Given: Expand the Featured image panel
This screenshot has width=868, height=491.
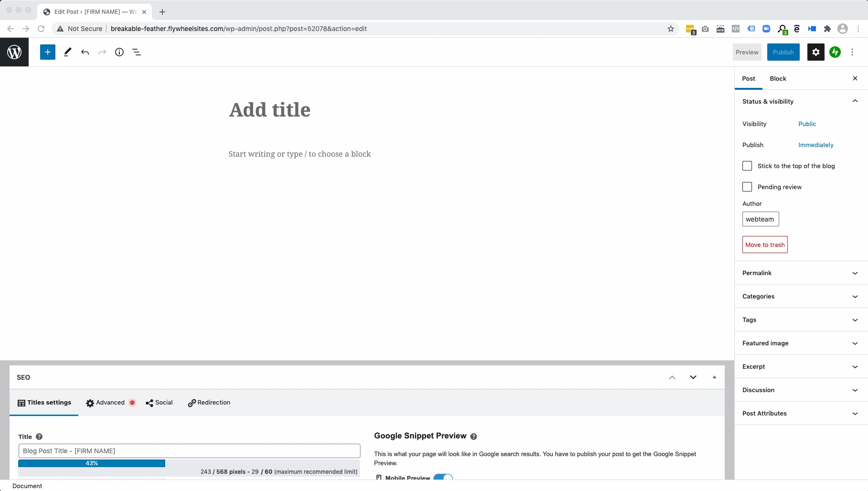Looking at the screenshot, I should pyautogui.click(x=801, y=343).
